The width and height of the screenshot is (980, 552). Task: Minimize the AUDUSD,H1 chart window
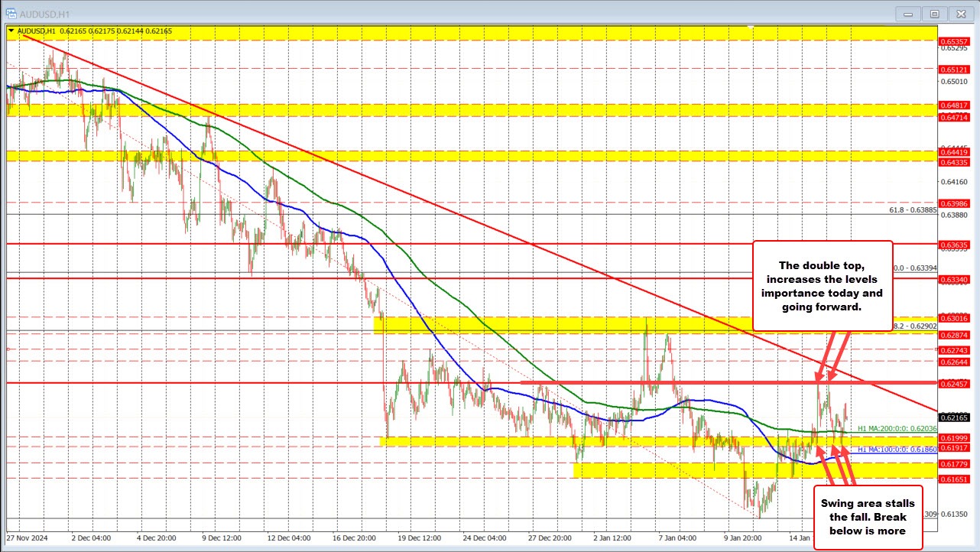910,13
